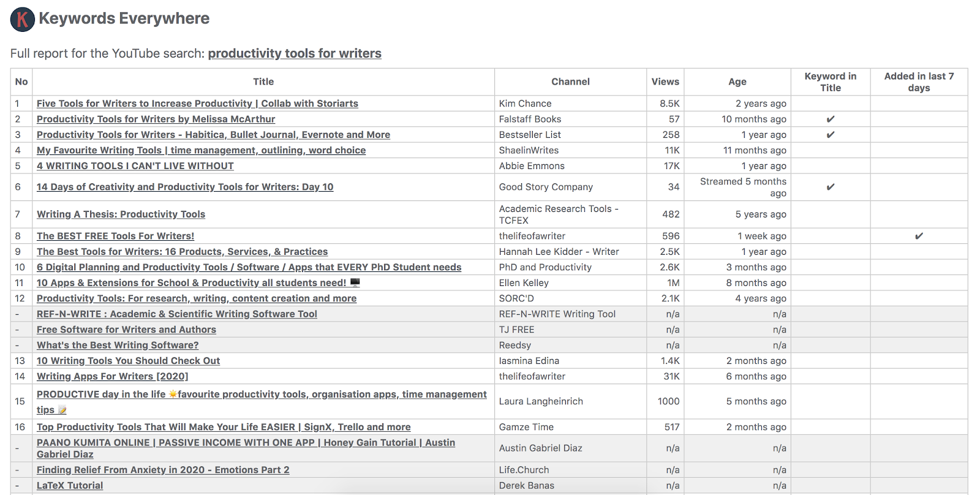Viewport: 980px width, 495px height.
Task: Select the 'TJ FREE' channel cell
Action: (x=570, y=330)
